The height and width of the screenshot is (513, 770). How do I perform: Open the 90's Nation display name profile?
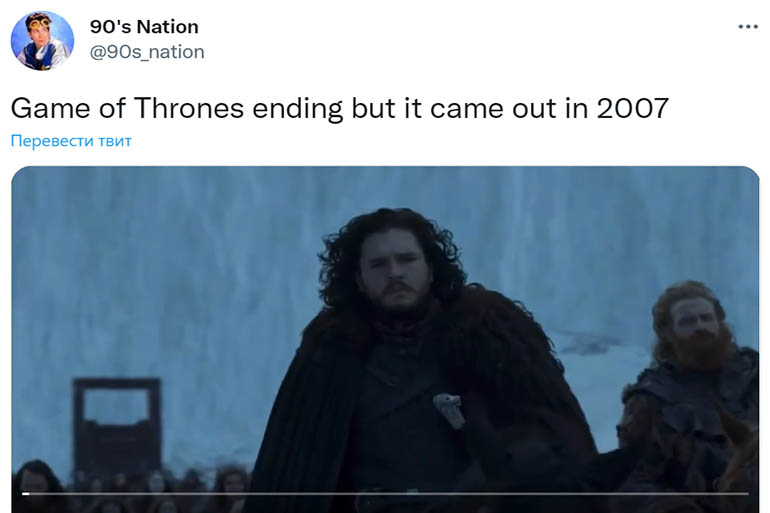click(x=144, y=27)
